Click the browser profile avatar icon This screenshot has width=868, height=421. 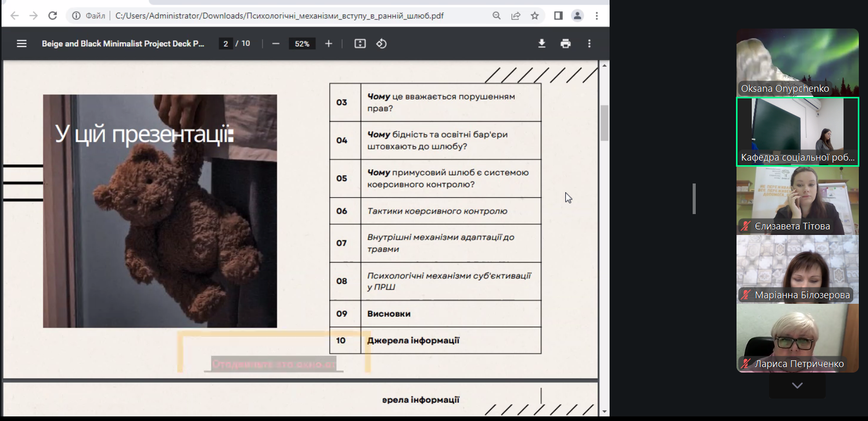click(x=577, y=16)
